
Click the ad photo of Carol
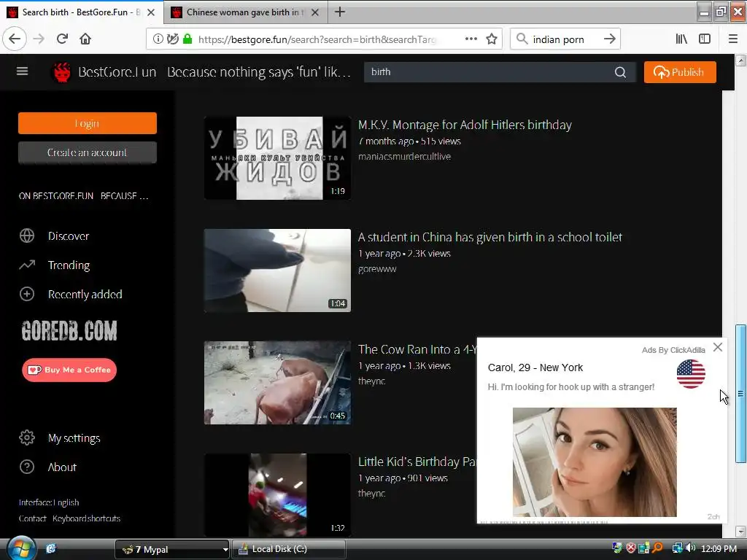point(595,462)
